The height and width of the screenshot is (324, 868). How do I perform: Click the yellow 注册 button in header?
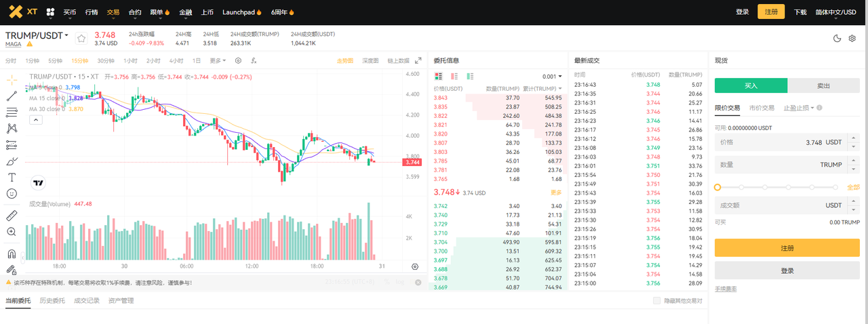click(x=771, y=12)
